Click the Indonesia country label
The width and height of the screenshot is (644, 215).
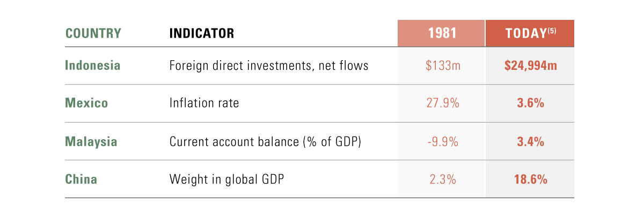coord(93,66)
